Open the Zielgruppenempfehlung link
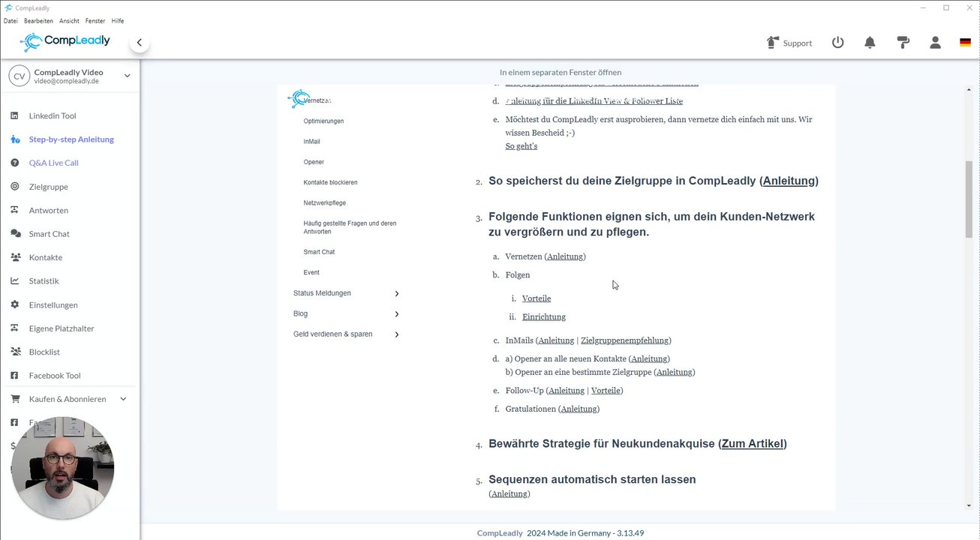Screen dimensions: 980x540 tap(624, 340)
